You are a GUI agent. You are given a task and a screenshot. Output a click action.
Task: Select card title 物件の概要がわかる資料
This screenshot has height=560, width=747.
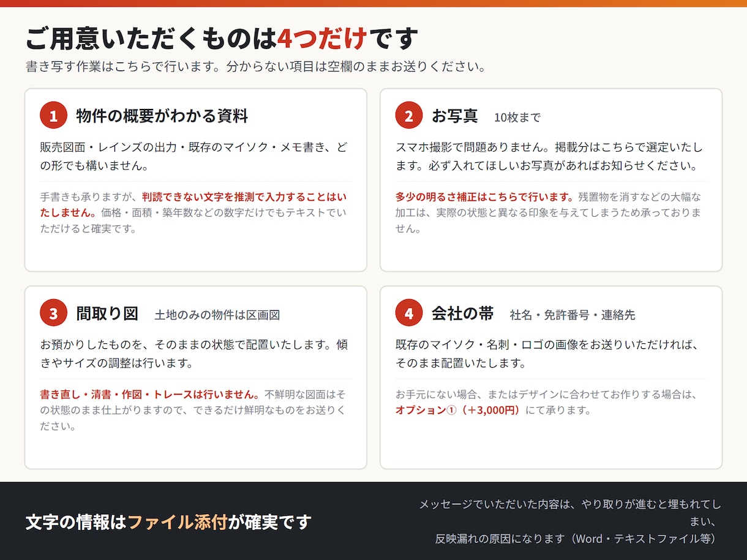[x=162, y=115]
